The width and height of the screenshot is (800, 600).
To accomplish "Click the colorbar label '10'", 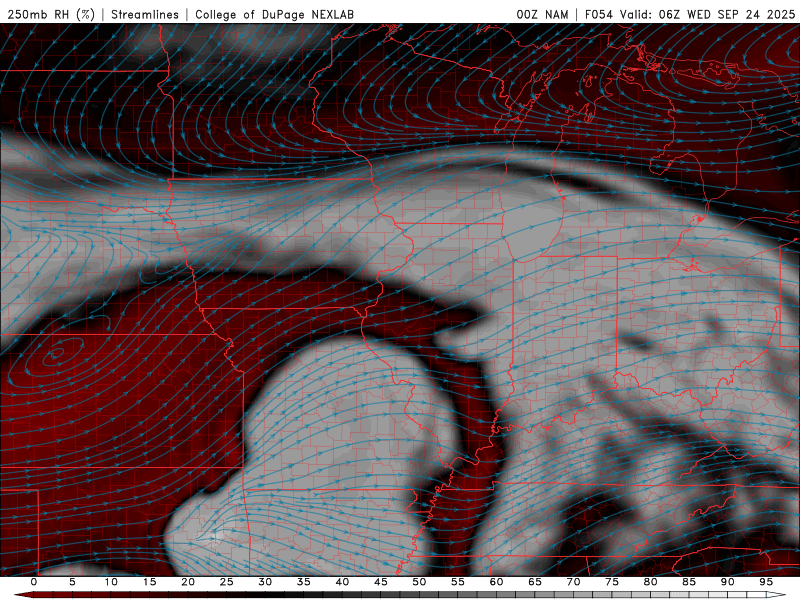I will point(111,582).
